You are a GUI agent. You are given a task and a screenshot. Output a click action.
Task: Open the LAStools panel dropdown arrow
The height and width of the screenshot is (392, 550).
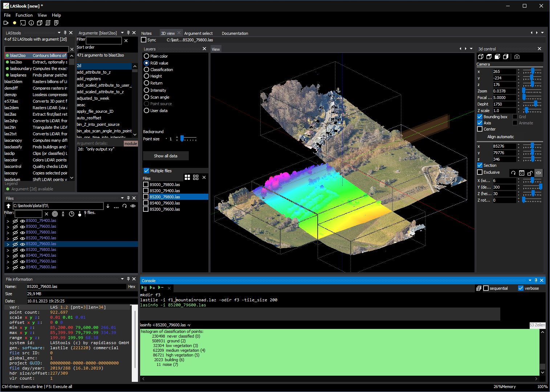(60, 33)
